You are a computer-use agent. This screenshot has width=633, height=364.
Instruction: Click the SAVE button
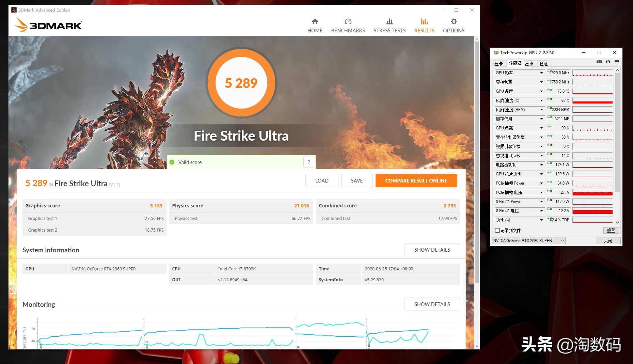pos(357,181)
